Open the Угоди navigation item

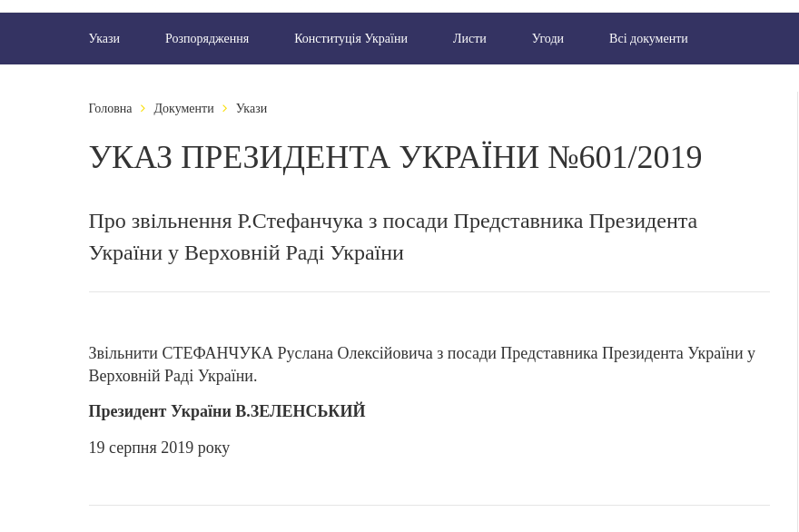547,39
